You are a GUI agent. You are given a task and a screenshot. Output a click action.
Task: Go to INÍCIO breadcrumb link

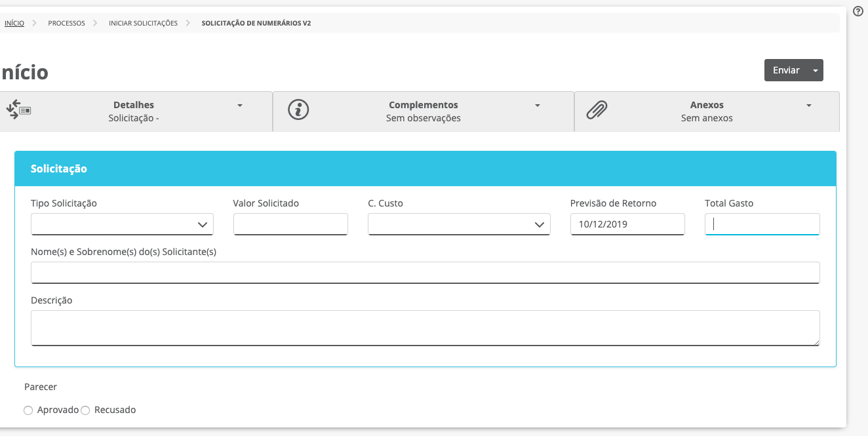coord(14,23)
